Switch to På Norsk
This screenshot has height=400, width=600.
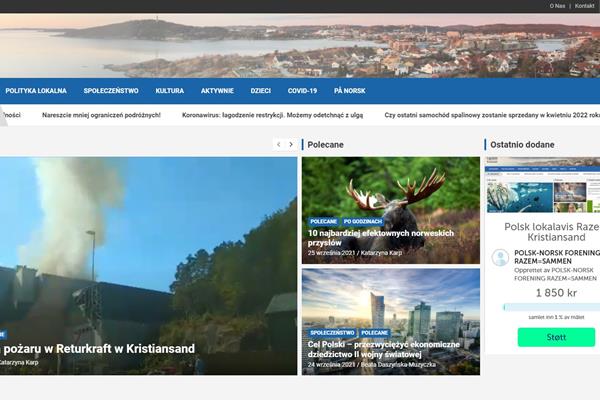349,91
